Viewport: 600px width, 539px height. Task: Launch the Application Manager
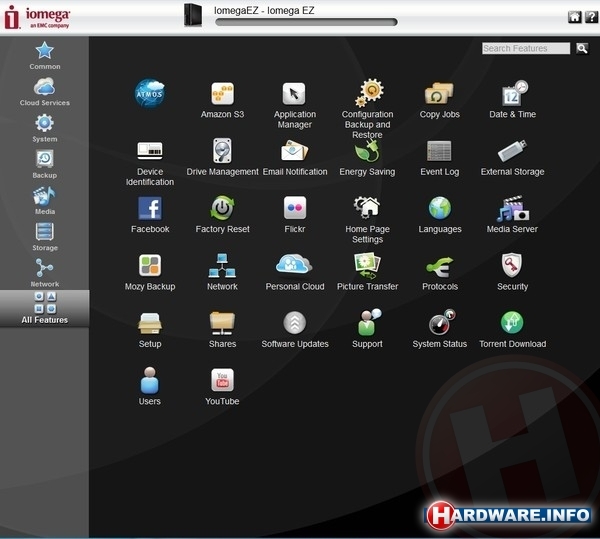295,105
